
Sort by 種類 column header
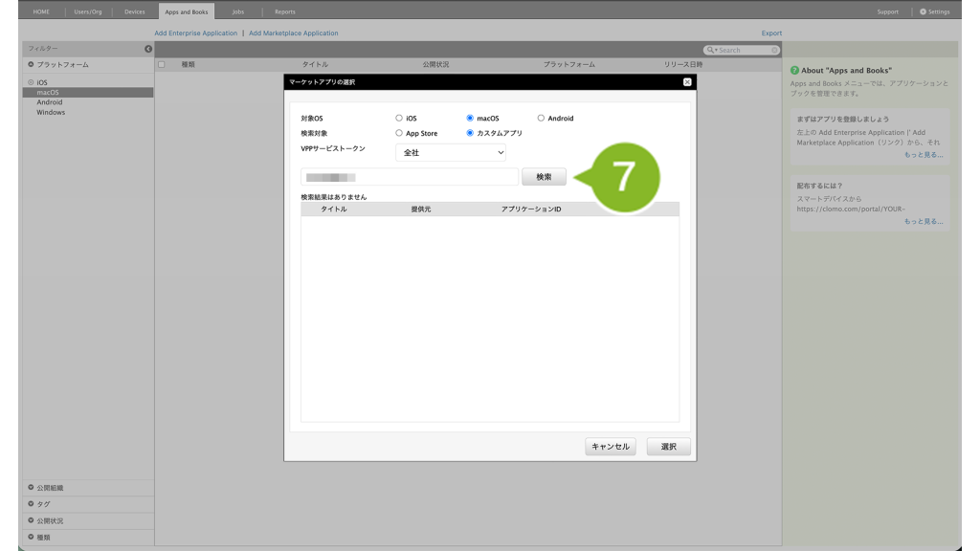click(x=189, y=64)
